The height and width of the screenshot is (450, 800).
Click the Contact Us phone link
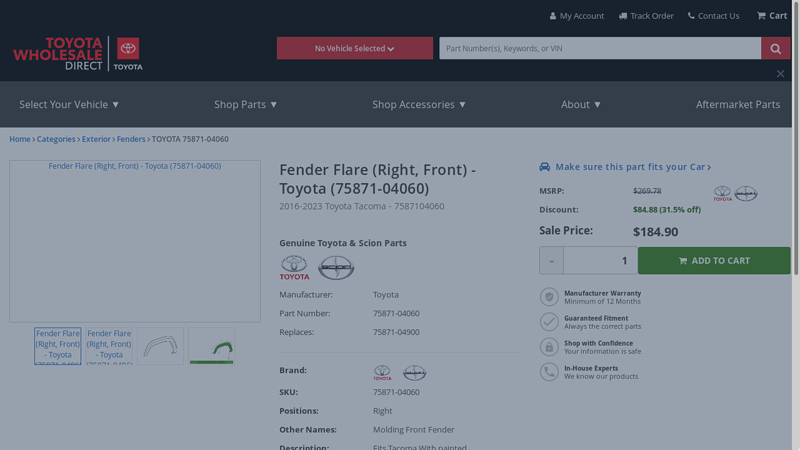[713, 16]
